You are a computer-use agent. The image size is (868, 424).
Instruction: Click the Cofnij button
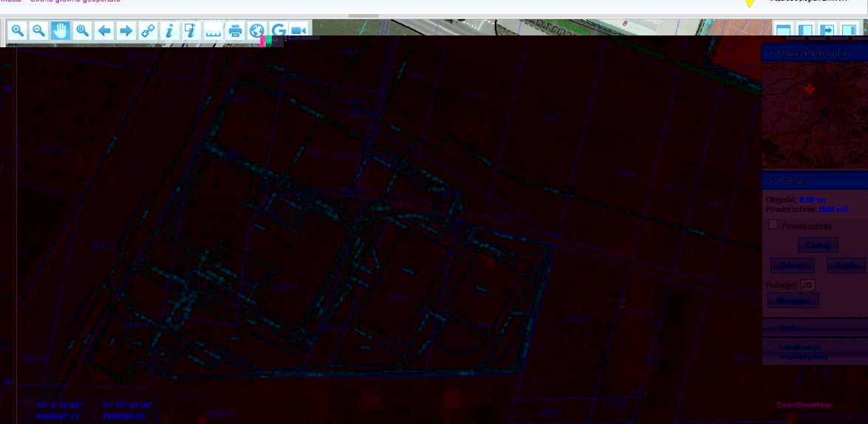818,245
